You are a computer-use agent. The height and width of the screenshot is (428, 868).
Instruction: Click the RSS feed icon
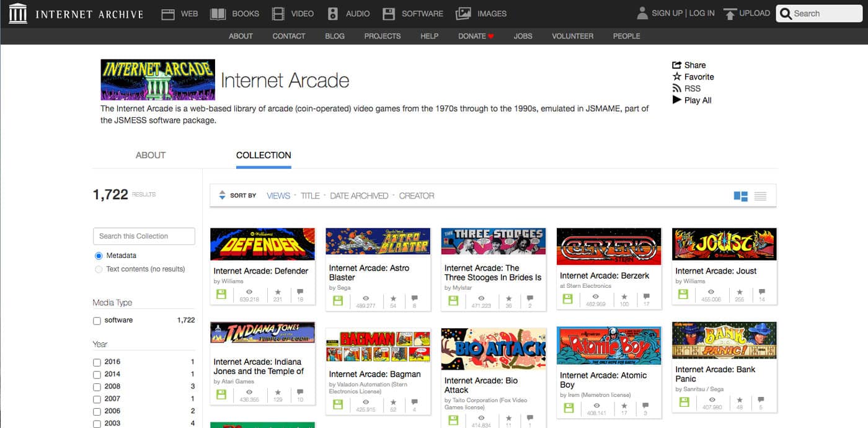pyautogui.click(x=677, y=89)
